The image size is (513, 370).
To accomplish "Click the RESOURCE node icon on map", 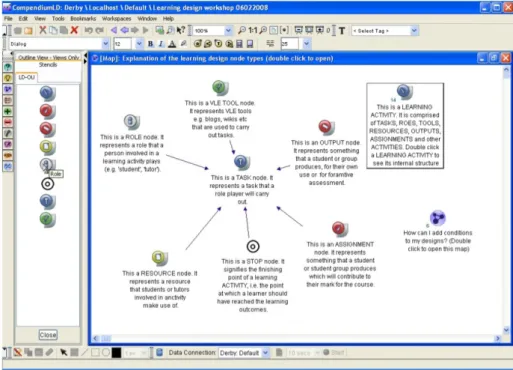I will 160,258.
